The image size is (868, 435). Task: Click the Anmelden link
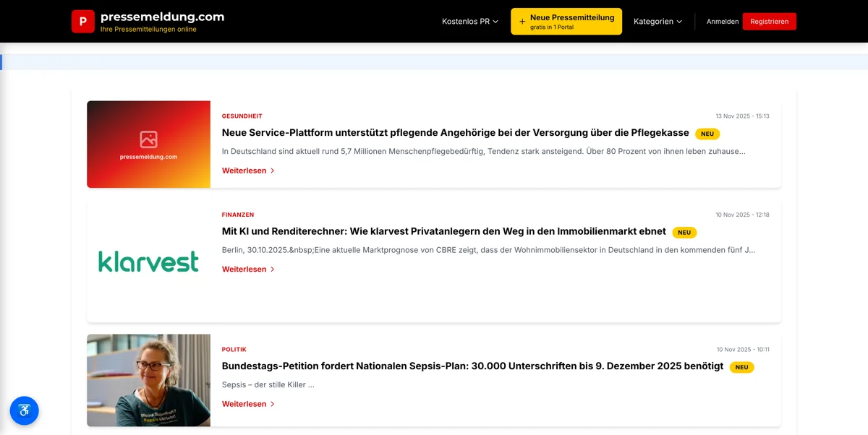pos(723,22)
